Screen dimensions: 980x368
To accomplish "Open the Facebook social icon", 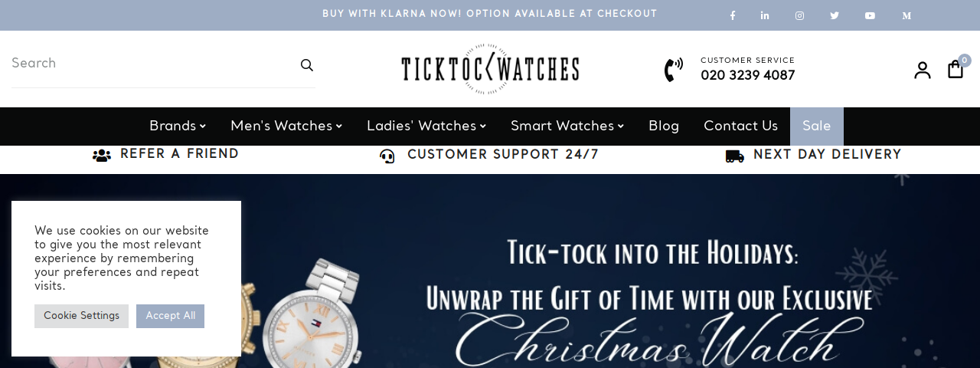I will [x=733, y=15].
